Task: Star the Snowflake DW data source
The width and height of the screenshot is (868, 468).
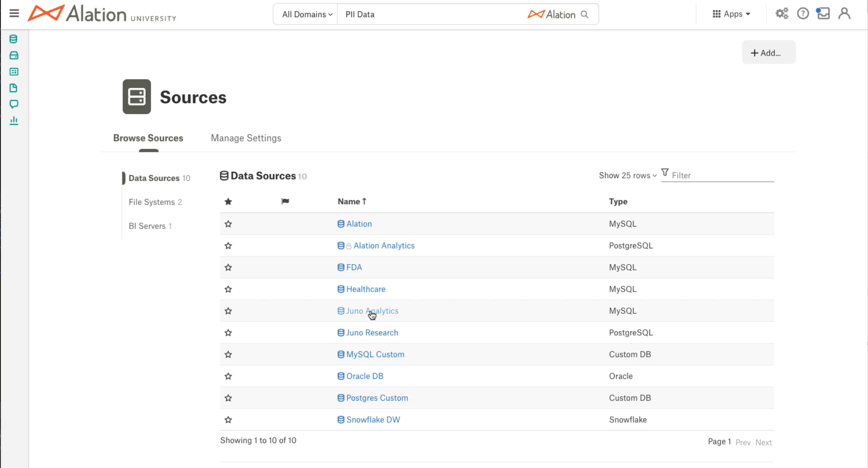Action: (x=228, y=420)
